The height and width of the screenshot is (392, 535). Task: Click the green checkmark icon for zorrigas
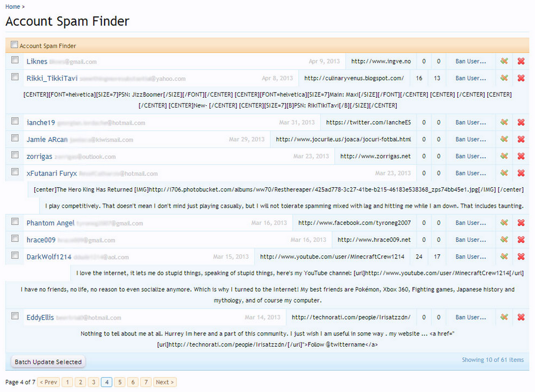click(x=504, y=157)
